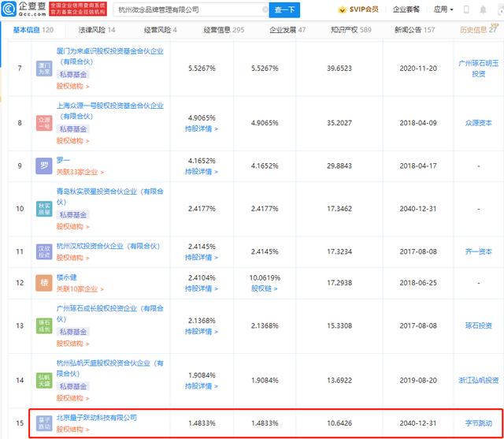
Task: Open notifications bell icon
Action: pyautogui.click(x=483, y=9)
